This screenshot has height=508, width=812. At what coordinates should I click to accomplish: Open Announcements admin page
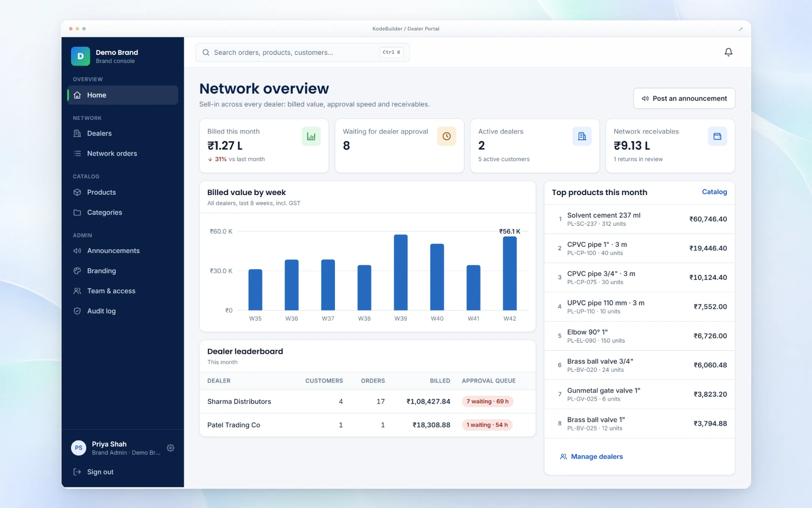pos(122,251)
